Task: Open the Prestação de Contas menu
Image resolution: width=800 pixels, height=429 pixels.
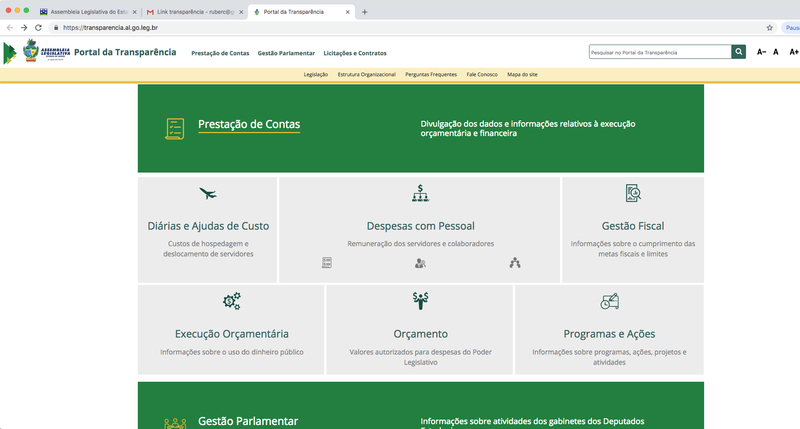Action: point(220,52)
